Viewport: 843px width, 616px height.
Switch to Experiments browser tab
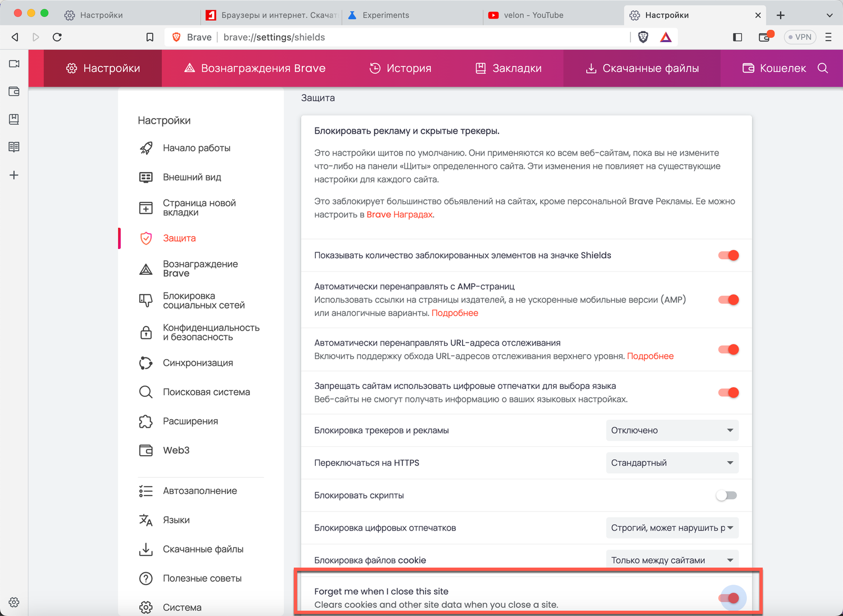413,15
